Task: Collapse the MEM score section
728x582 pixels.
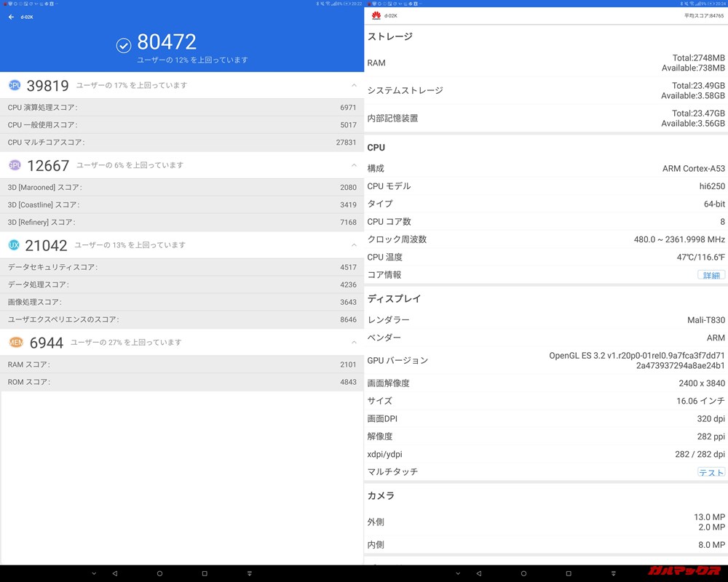Action: [352, 342]
